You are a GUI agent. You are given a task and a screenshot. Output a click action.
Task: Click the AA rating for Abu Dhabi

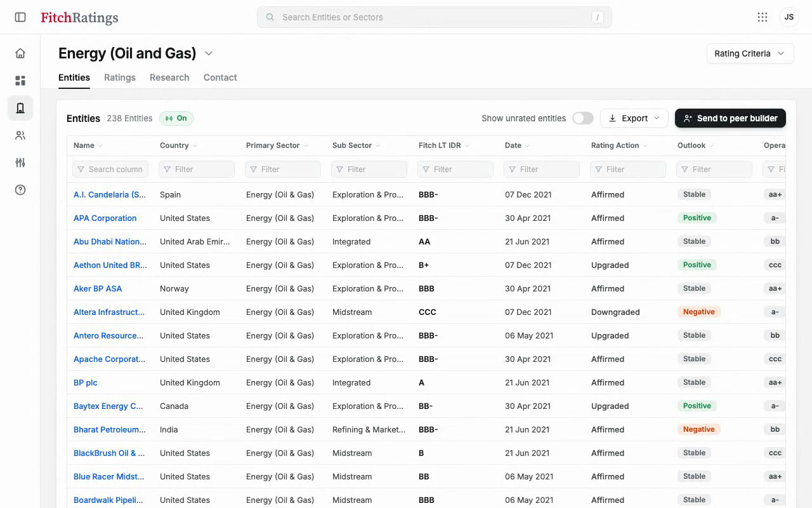424,241
